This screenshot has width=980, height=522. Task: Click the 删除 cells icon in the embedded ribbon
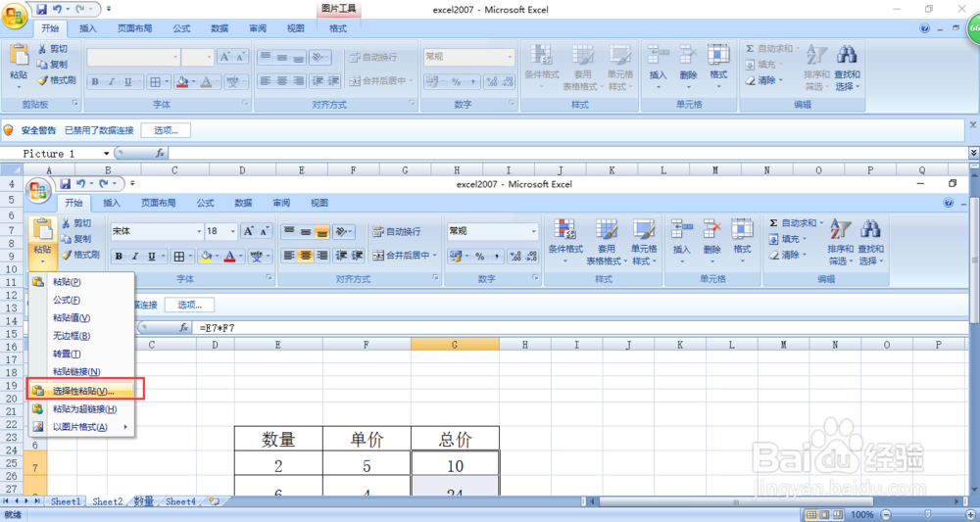coord(711,229)
